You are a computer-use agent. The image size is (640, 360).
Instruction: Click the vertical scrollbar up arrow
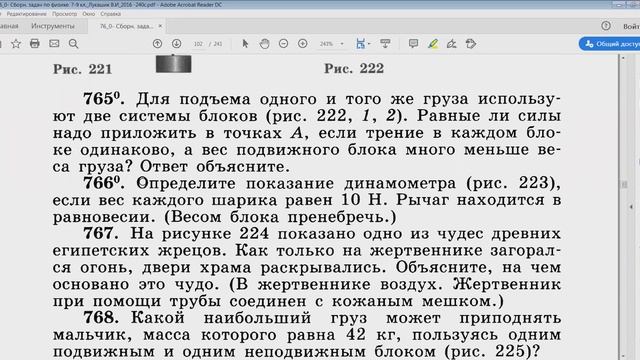(623, 58)
